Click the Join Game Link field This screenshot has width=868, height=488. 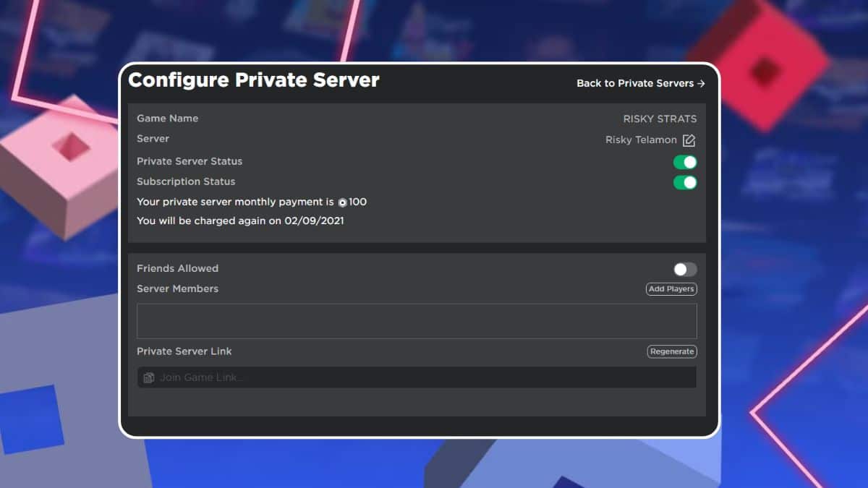tap(417, 377)
